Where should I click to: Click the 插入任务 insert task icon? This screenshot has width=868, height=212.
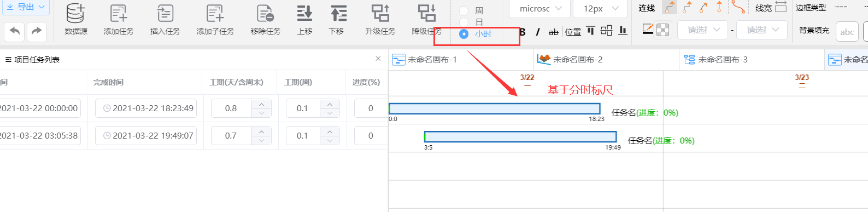pyautogui.click(x=165, y=13)
